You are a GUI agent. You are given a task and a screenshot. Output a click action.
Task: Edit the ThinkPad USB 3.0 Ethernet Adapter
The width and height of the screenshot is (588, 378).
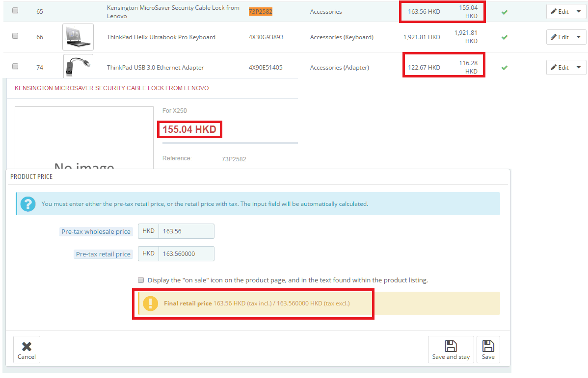tap(559, 68)
